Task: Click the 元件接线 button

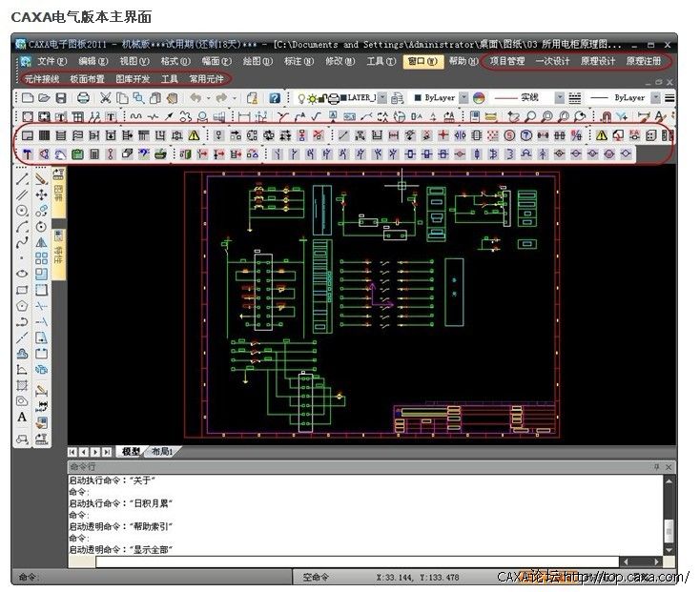Action: (x=41, y=79)
